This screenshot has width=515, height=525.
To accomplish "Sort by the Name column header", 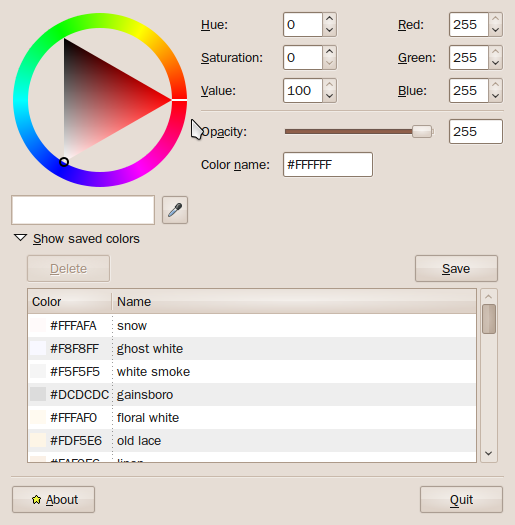I will coord(294,302).
